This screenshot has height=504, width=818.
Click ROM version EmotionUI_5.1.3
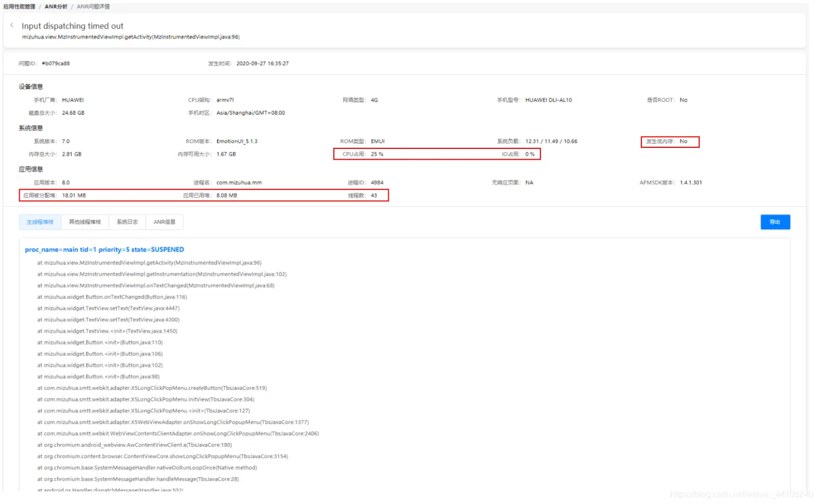pos(237,141)
